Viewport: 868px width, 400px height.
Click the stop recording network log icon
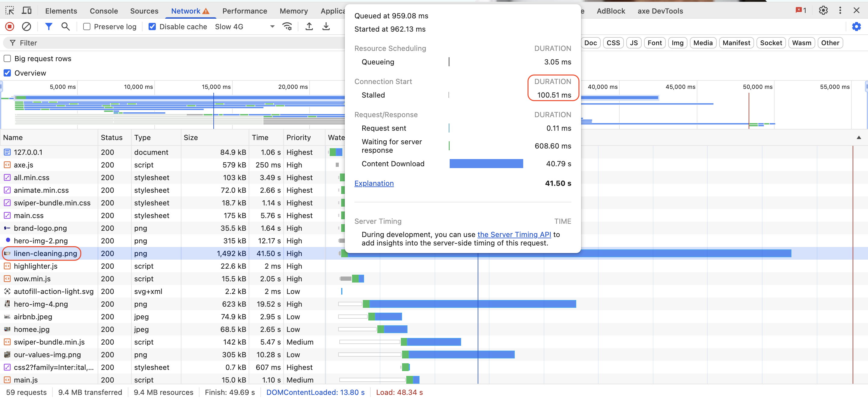[x=9, y=27]
